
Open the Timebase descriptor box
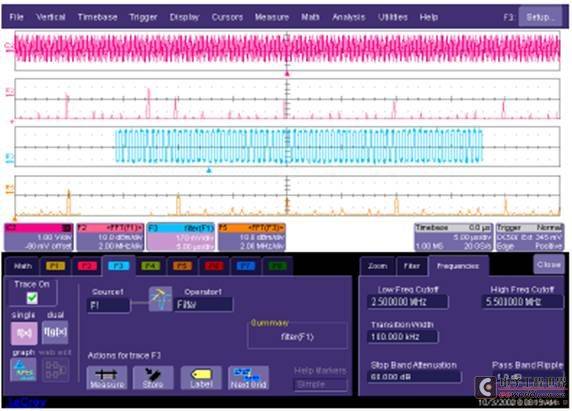tap(453, 237)
